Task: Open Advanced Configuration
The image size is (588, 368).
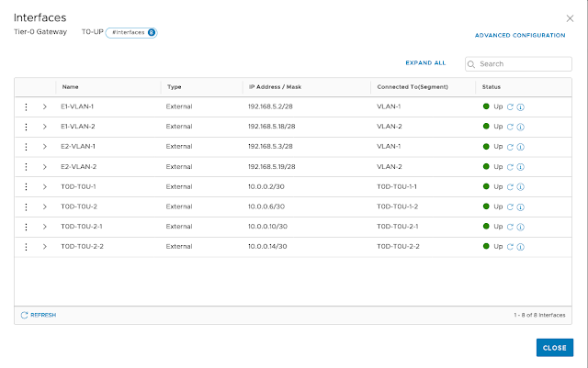Action: 519,35
